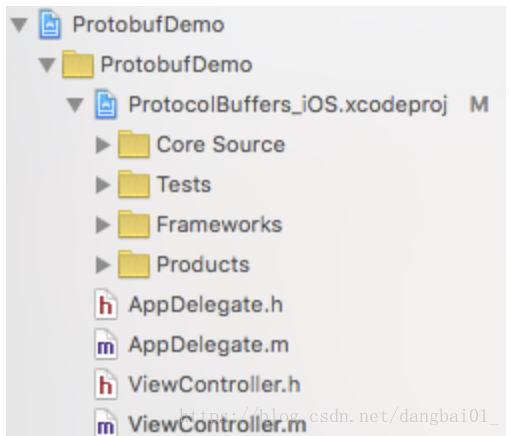Expand the Products folder triangle

(x=103, y=265)
